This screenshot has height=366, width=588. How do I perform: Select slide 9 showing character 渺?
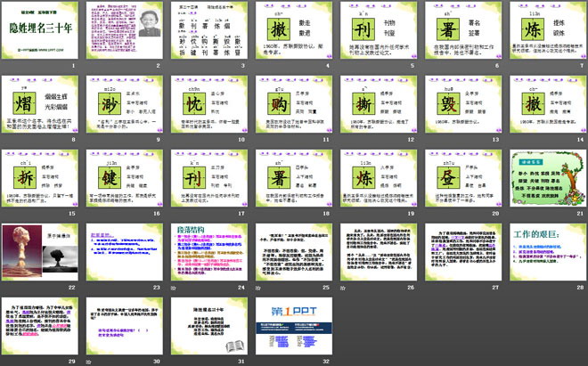click(125, 104)
